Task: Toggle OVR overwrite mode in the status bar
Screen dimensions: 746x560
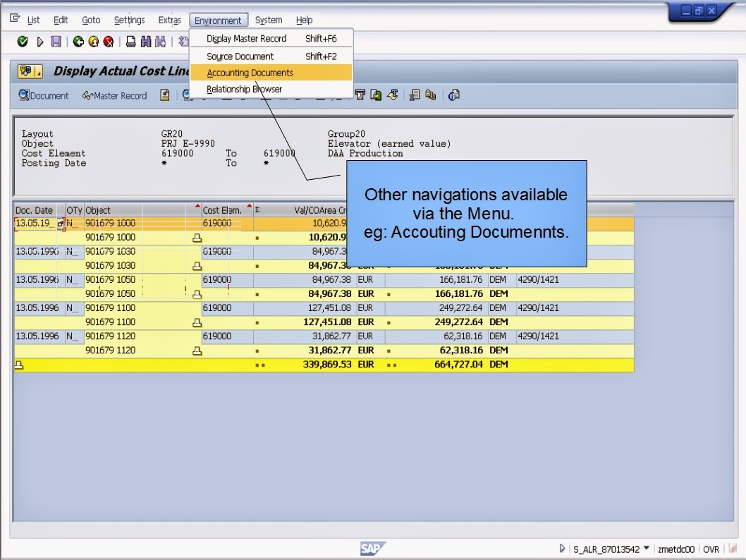Action: 710,549
